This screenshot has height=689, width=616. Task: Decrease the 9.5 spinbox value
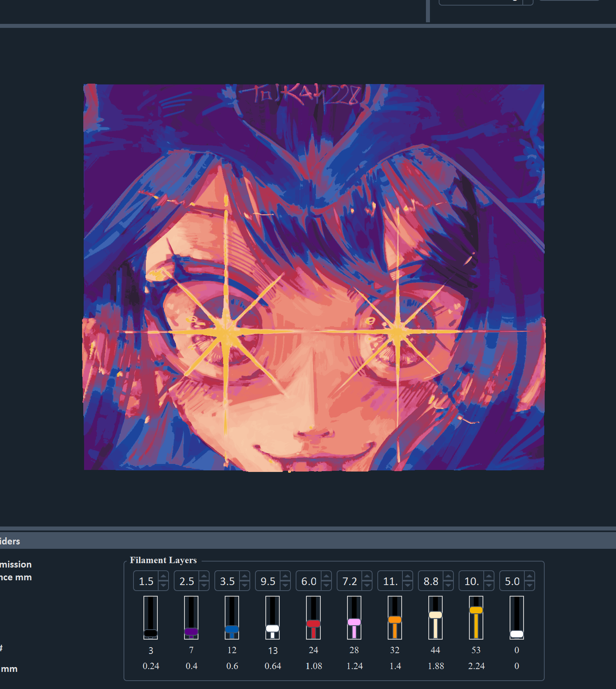tap(285, 585)
